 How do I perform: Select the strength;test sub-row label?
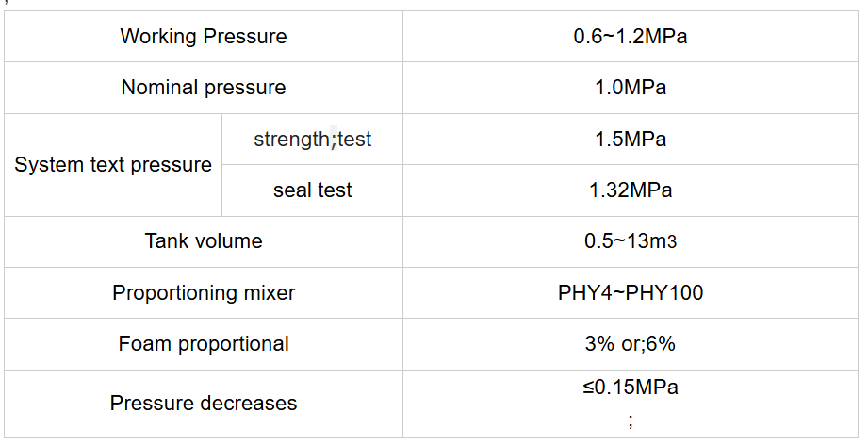tap(312, 140)
